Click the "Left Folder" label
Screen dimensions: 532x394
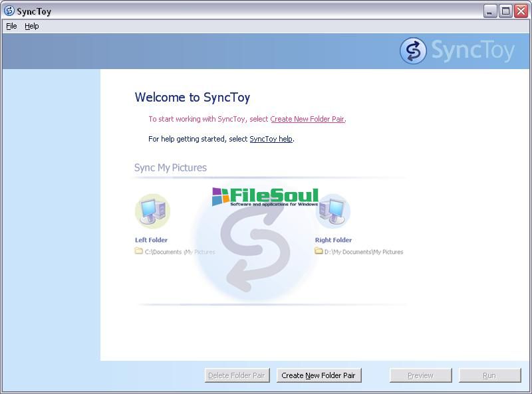(152, 240)
